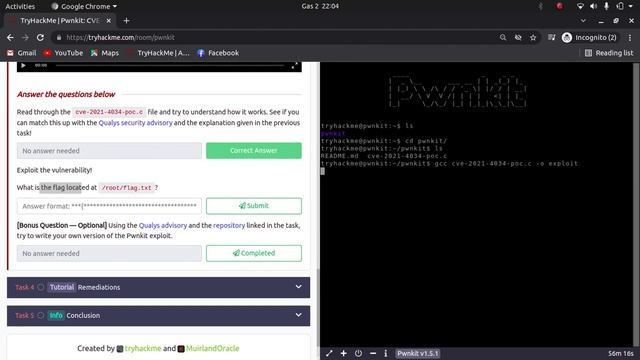Click the red recording indicator in top bar

click(x=560, y=6)
